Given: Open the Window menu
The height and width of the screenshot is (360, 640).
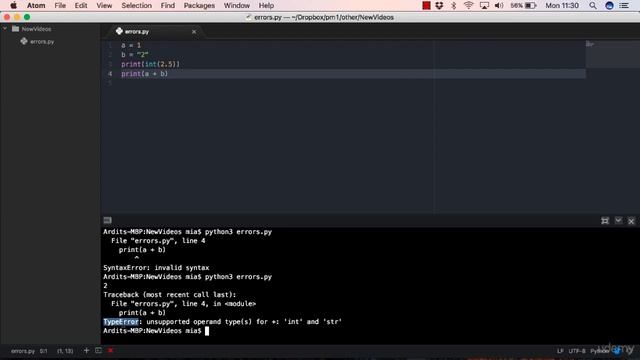Looking at the screenshot, I should point(237,5).
